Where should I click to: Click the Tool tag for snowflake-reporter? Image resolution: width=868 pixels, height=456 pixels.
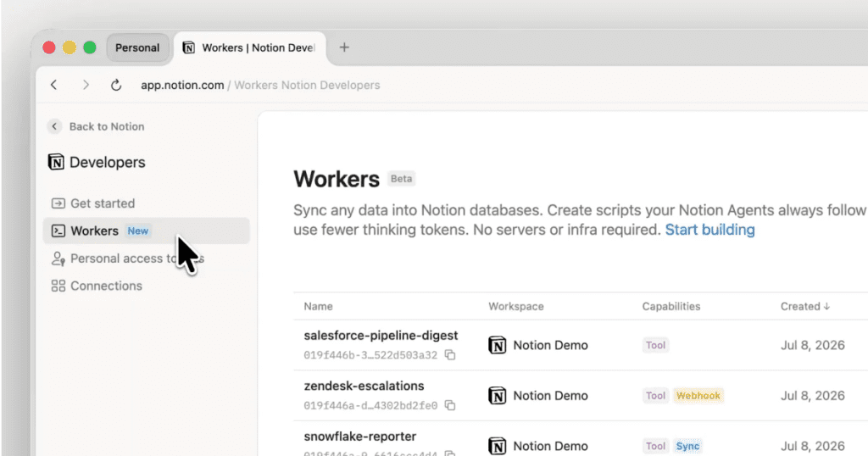(655, 446)
